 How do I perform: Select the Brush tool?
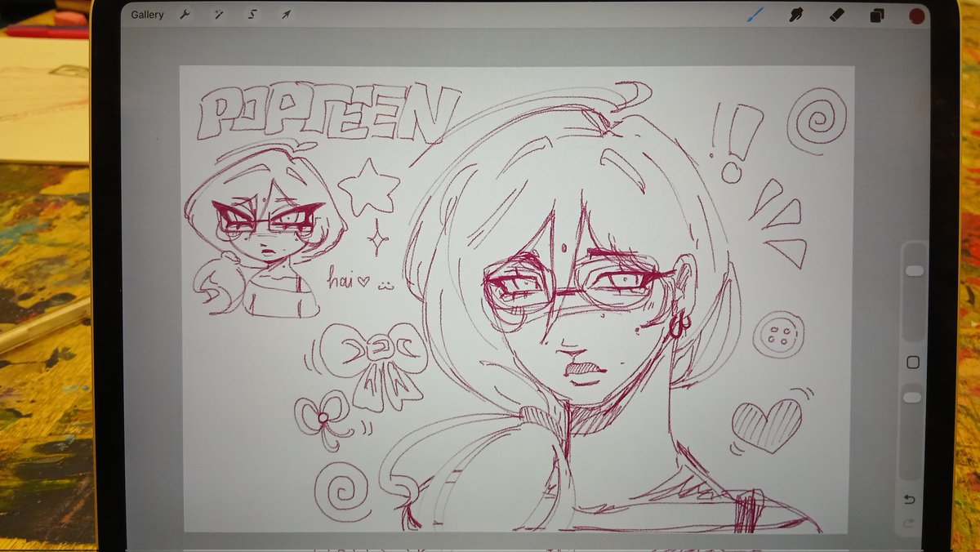[756, 15]
